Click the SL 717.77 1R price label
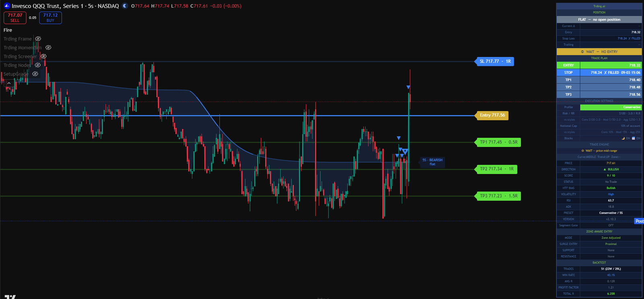Viewport: 644px width, 299px height. click(x=495, y=61)
